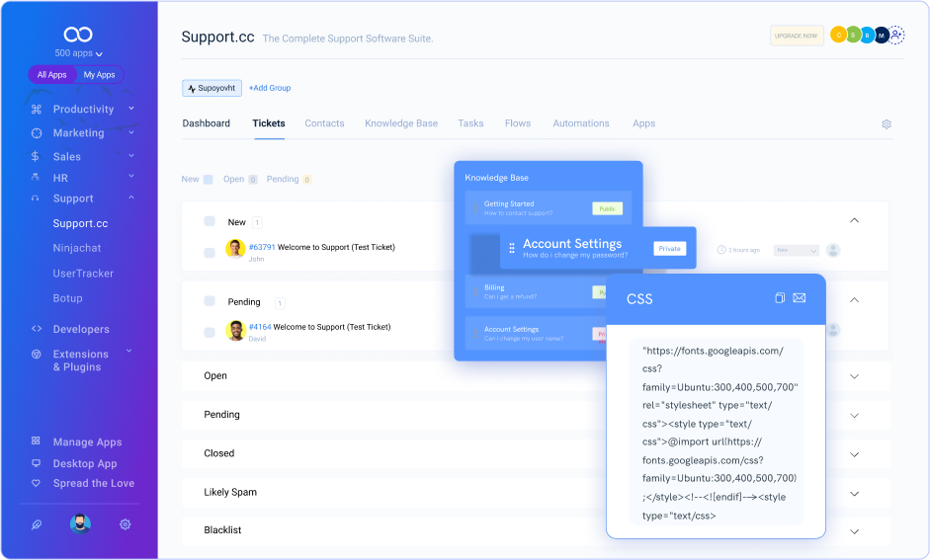Click the copy icon in CSS panel
The image size is (930, 560).
click(x=780, y=297)
